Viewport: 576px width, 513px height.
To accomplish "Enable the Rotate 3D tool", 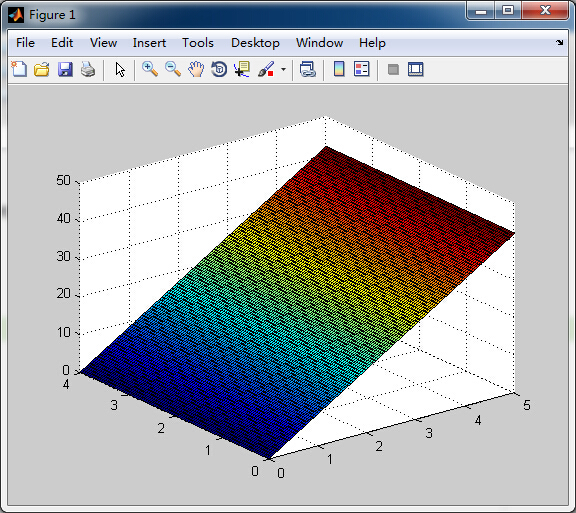I will point(219,69).
